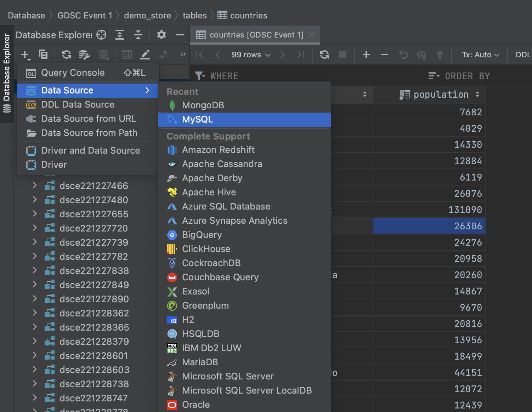Select MongoDB from Recent list
This screenshot has width=532, height=412.
coord(244,105)
